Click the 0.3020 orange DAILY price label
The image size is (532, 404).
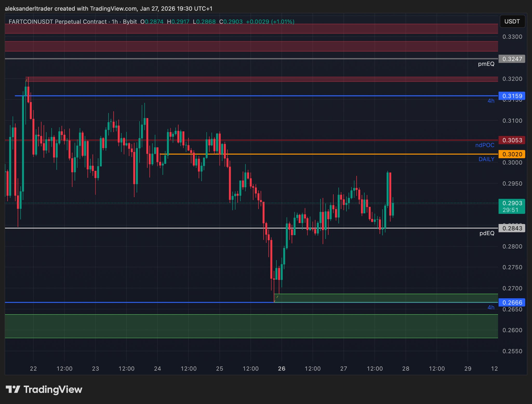click(512, 154)
